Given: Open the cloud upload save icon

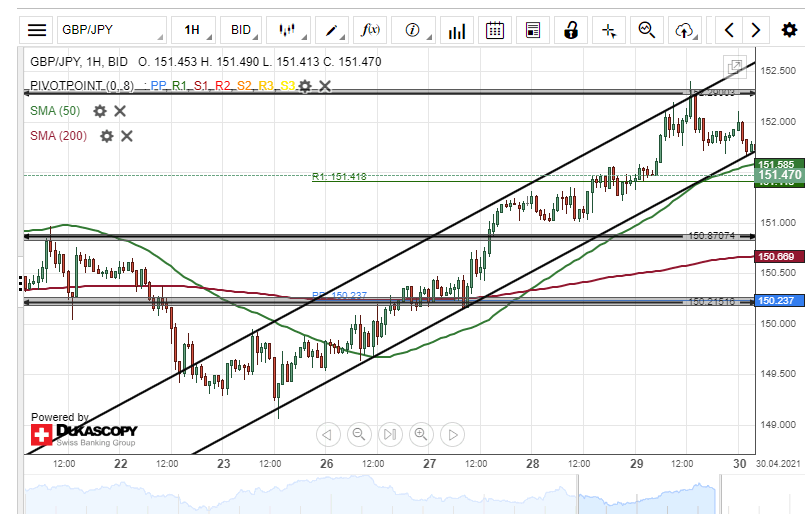Looking at the screenshot, I should 685,30.
